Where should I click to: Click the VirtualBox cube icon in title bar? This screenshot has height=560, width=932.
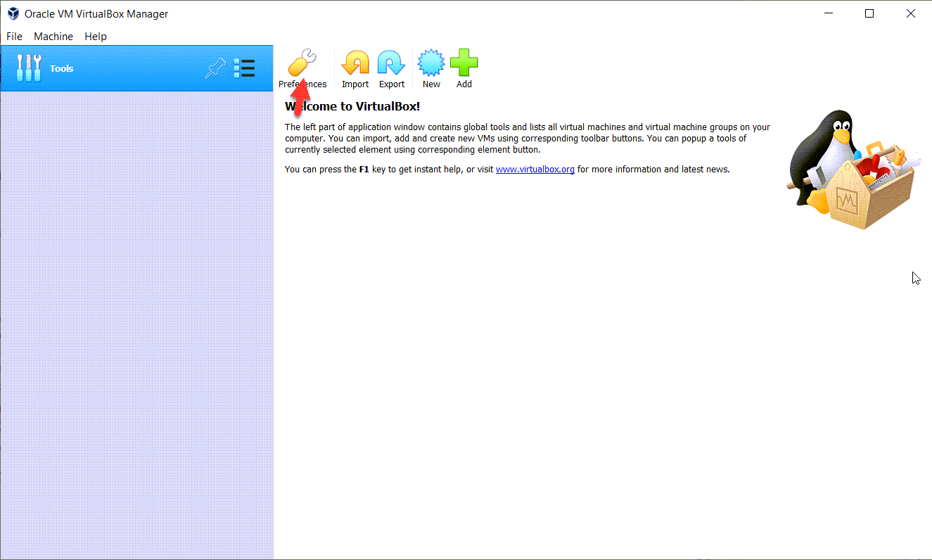coord(13,13)
